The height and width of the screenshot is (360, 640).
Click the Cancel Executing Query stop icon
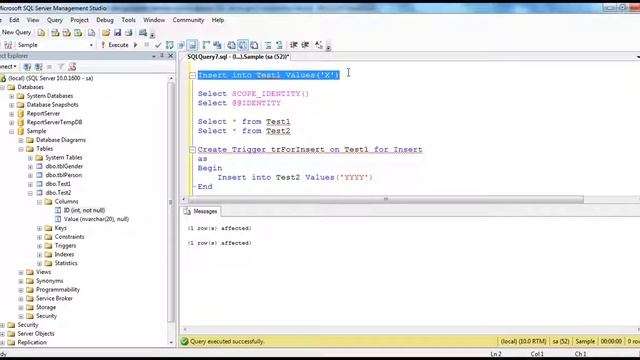[x=147, y=45]
